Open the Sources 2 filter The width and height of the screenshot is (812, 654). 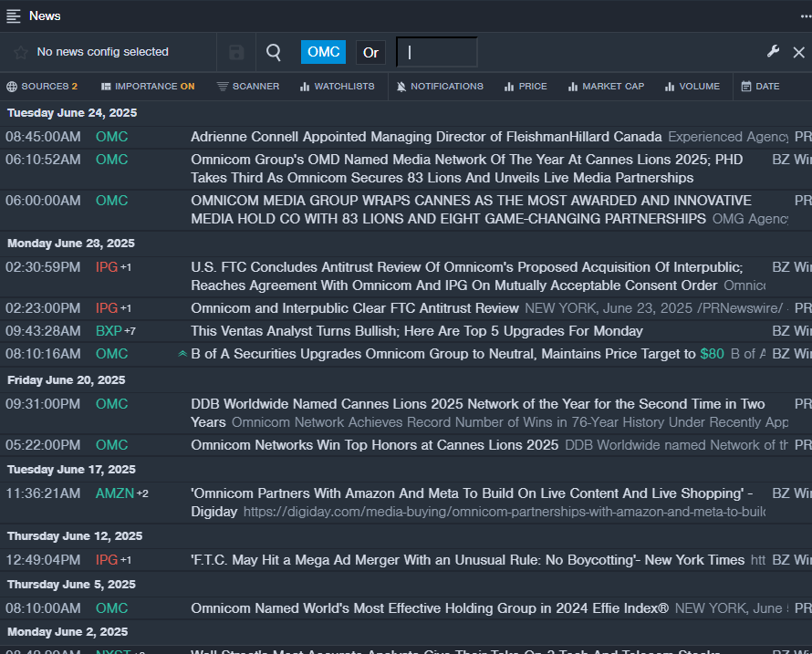[x=42, y=87]
